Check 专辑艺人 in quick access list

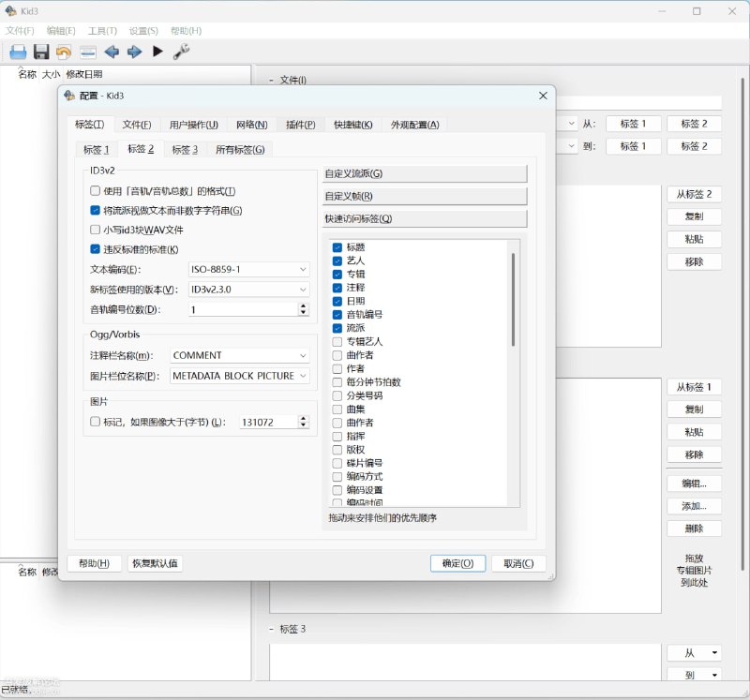point(337,341)
